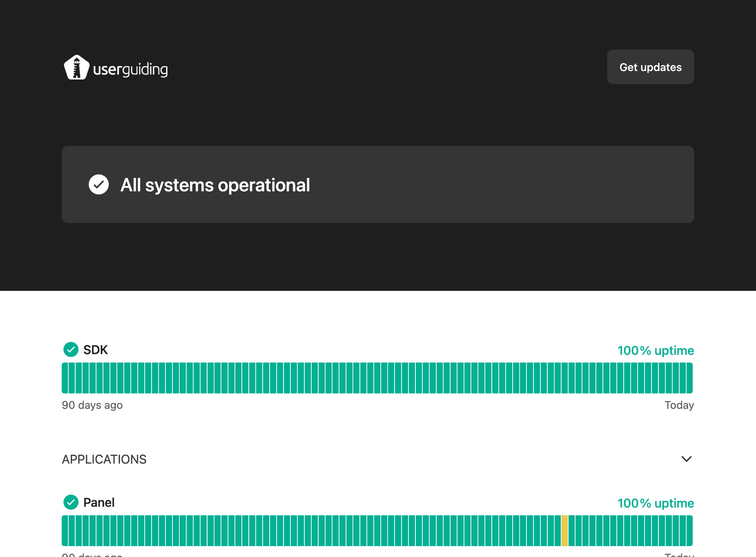756x557 pixels.
Task: Click the Panel component label
Action: [x=99, y=503]
